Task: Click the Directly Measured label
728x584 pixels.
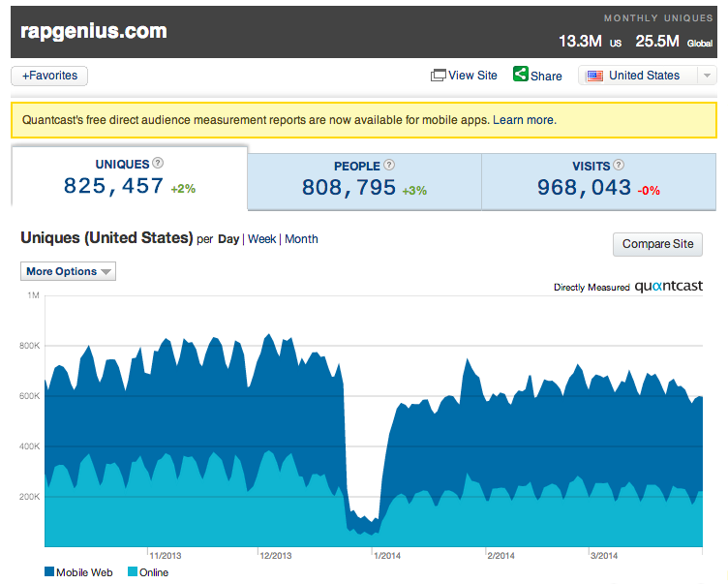Action: pyautogui.click(x=591, y=288)
